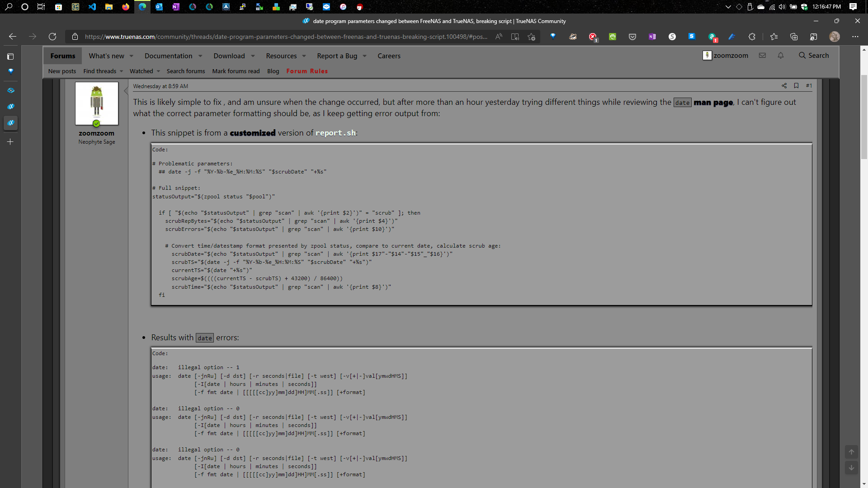
Task: Open Edge Settings and more menu
Action: 855,37
